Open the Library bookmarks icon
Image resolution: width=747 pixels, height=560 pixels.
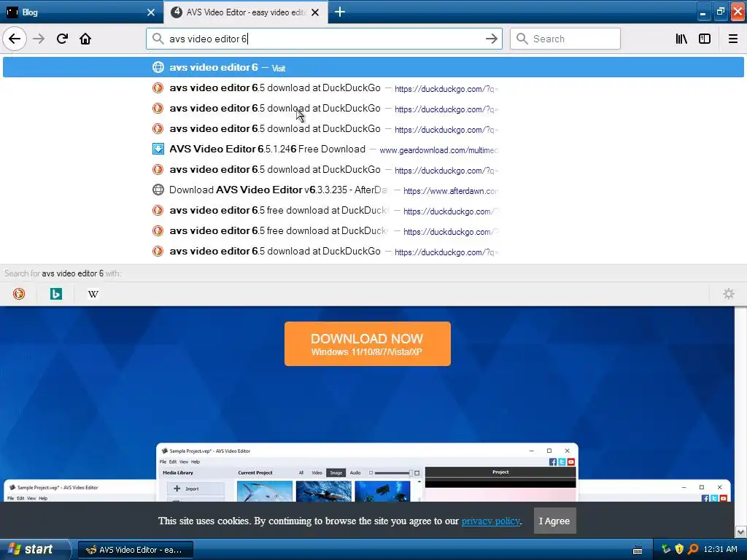click(x=681, y=39)
